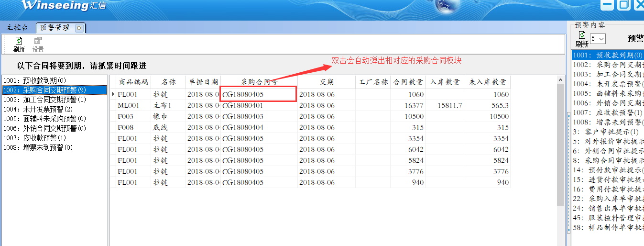644x246 pixels.
Task: Click contract number CG18080401 cell
Action: (x=259, y=105)
